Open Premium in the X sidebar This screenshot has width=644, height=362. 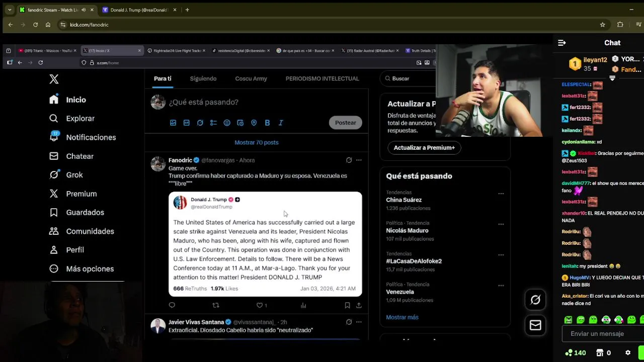(x=73, y=194)
